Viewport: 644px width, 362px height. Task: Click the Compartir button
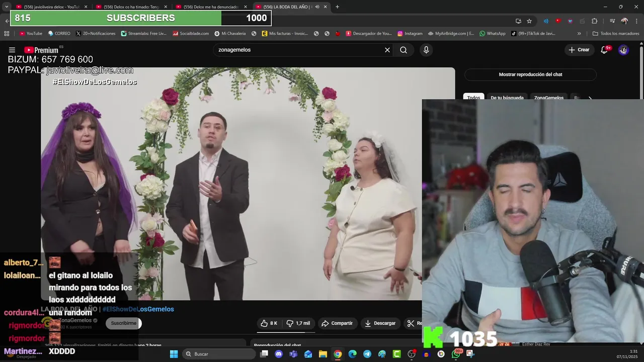click(337, 323)
